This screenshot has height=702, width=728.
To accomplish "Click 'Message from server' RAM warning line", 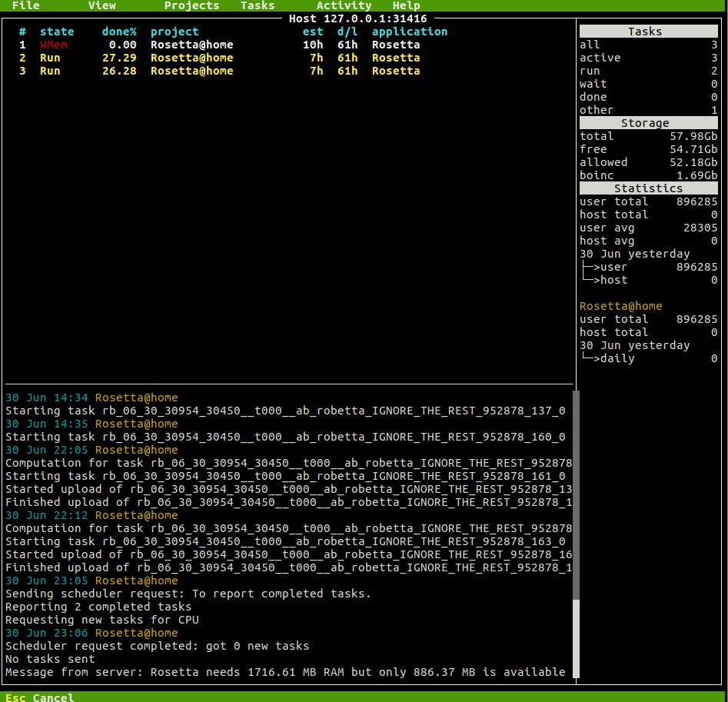I will [x=285, y=672].
